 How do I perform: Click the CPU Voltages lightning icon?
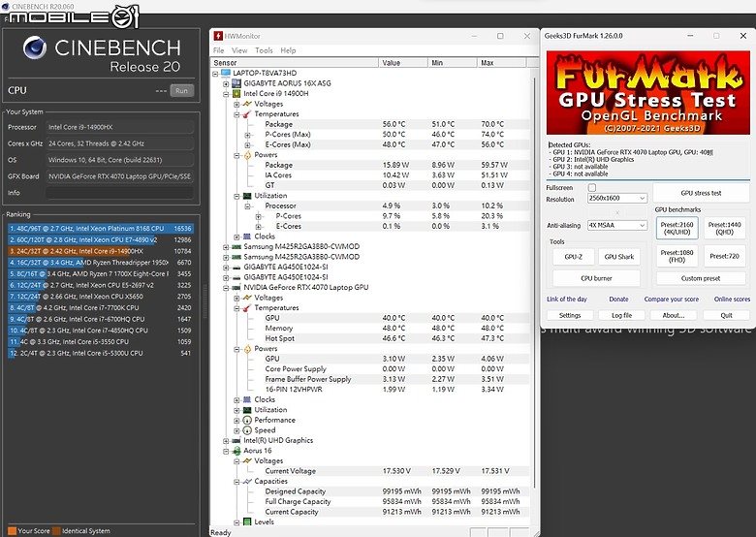coord(247,104)
